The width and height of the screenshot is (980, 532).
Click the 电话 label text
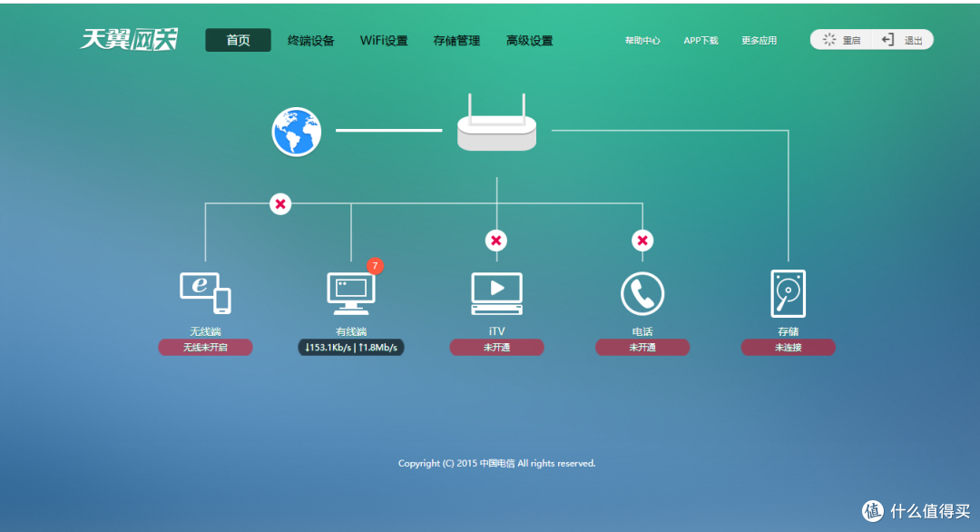[x=642, y=331]
